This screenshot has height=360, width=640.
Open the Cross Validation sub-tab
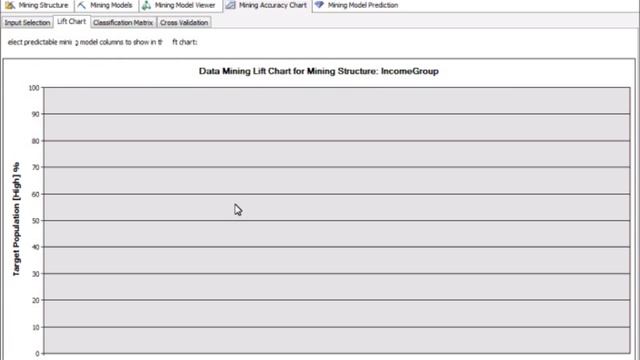[184, 22]
